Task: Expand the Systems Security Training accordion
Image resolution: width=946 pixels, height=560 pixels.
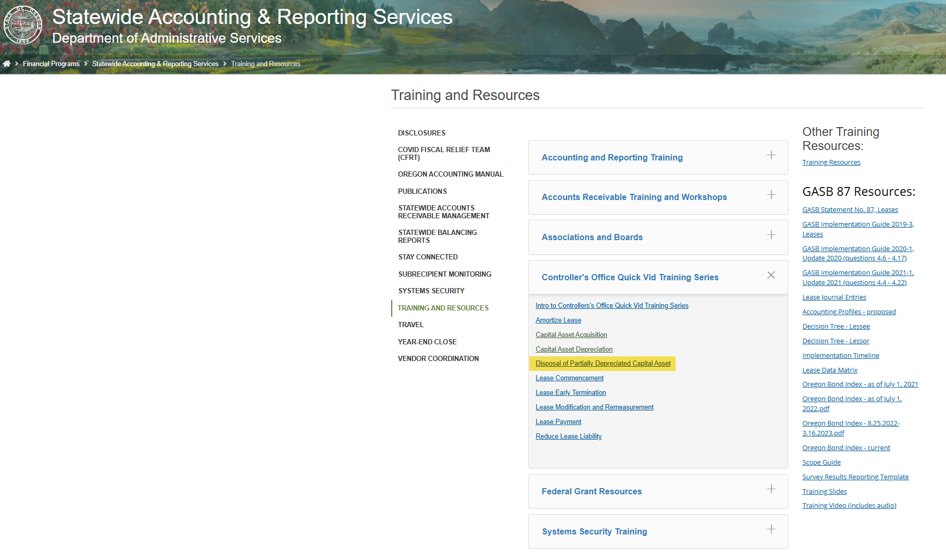Action: tap(594, 532)
